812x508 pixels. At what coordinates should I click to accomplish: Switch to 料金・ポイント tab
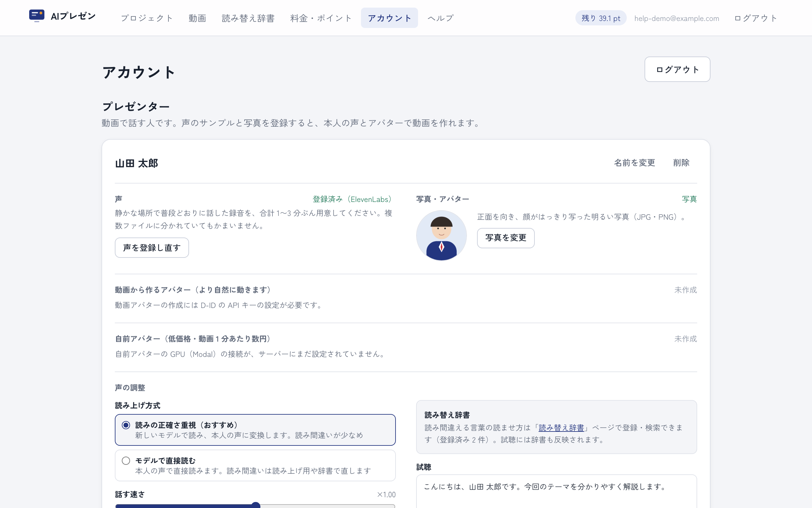click(x=321, y=18)
